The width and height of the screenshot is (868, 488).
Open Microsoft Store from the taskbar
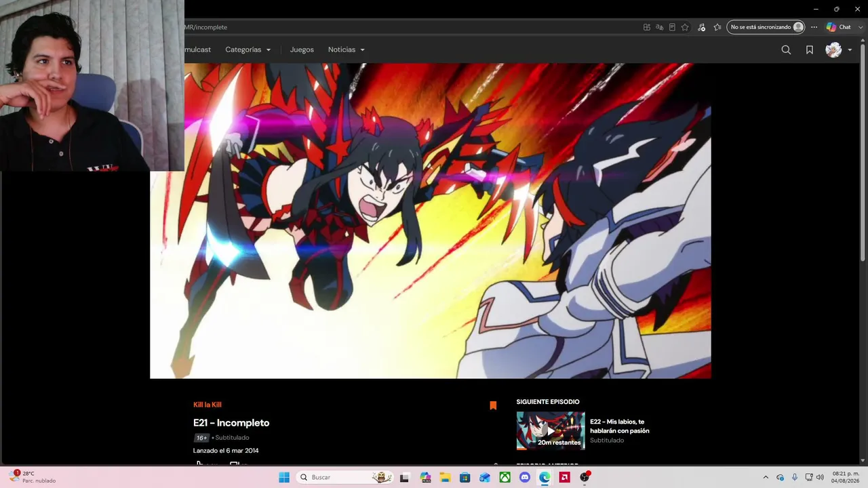tap(465, 477)
